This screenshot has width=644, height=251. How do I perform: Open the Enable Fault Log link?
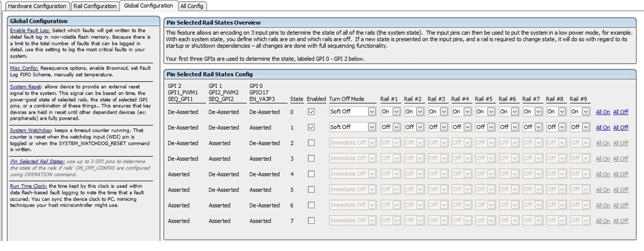coord(29,31)
